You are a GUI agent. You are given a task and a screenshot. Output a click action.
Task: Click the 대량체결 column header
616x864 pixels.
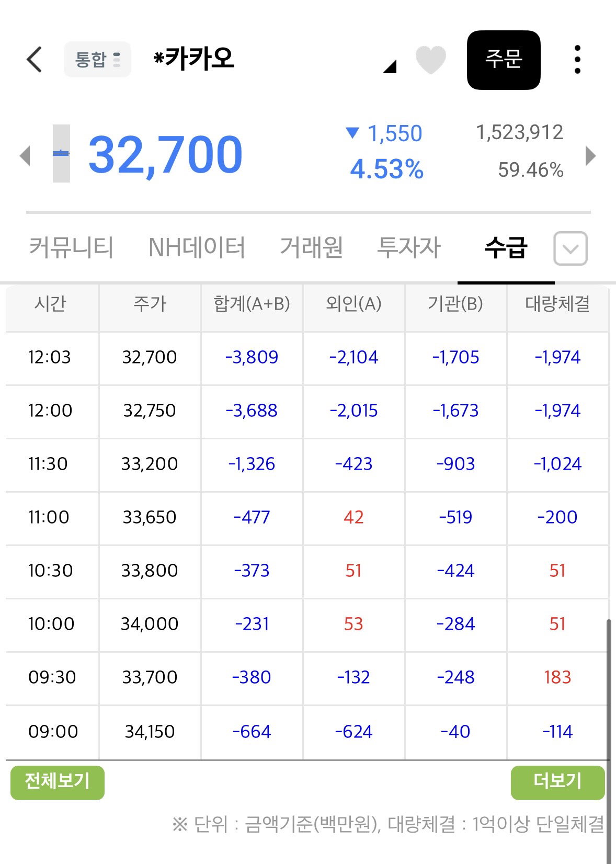(557, 304)
